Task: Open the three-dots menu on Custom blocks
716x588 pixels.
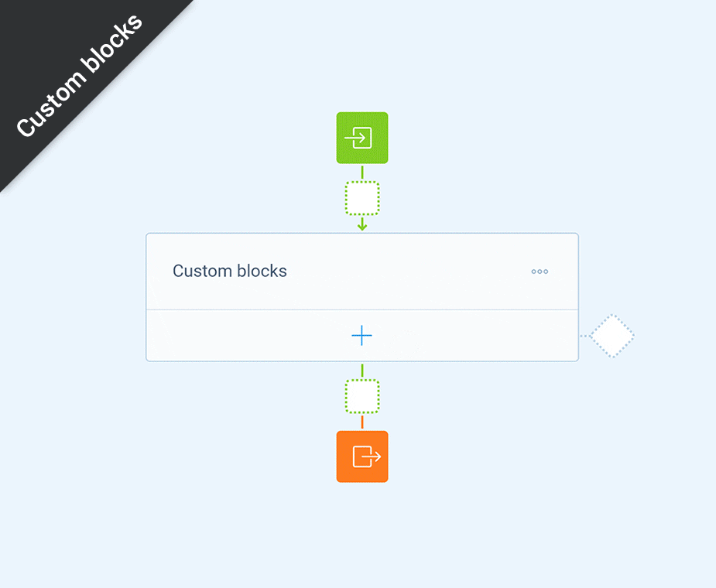Action: 540,272
